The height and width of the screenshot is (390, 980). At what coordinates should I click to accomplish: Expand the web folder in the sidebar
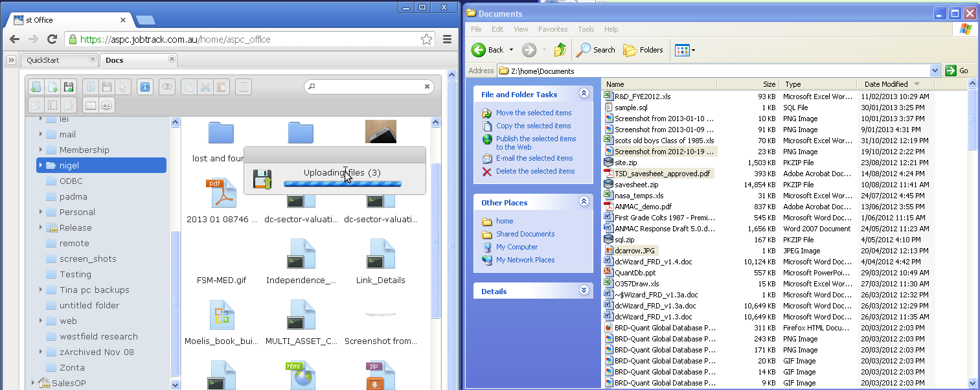[41, 321]
